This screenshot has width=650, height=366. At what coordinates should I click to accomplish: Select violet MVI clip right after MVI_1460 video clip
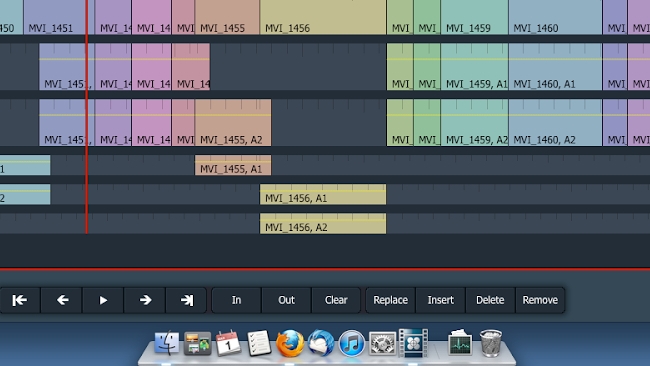pos(615,17)
